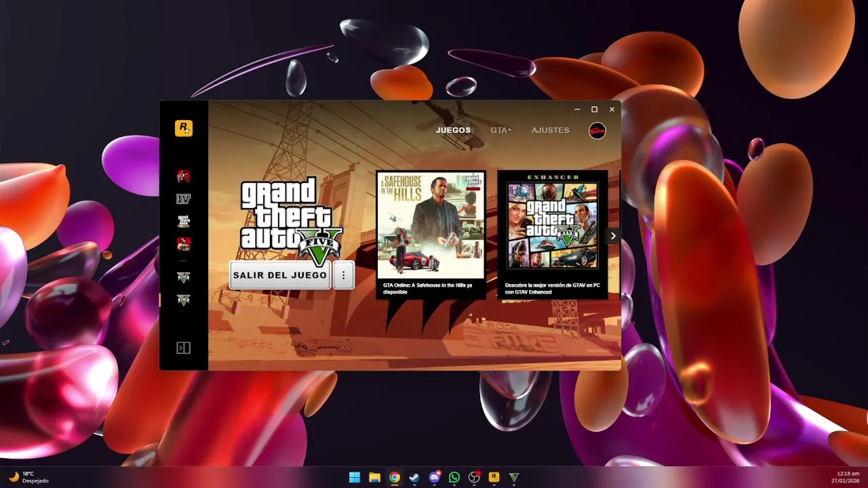Toggle the sidebar panel expand icon

(x=183, y=348)
